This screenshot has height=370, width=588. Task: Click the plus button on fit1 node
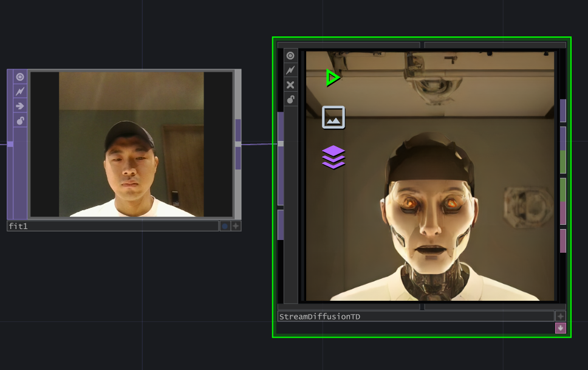tap(236, 226)
